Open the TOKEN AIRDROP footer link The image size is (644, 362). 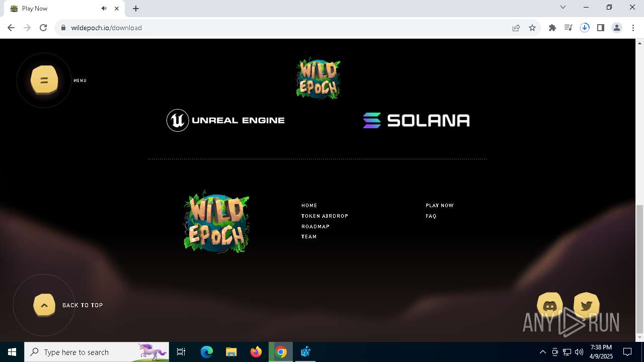click(325, 216)
